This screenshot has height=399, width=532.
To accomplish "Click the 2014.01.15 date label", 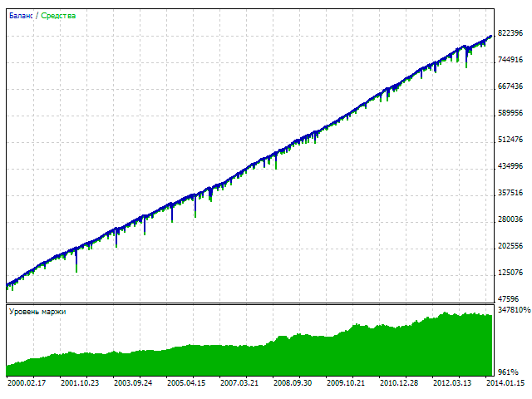I will (x=505, y=383).
